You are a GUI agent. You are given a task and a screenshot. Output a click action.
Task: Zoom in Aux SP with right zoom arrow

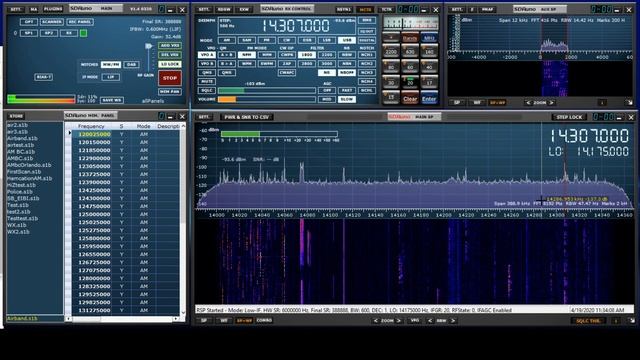click(x=551, y=103)
